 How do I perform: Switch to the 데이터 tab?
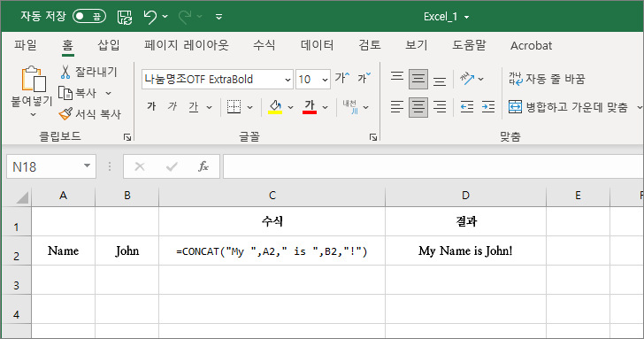pos(317,45)
